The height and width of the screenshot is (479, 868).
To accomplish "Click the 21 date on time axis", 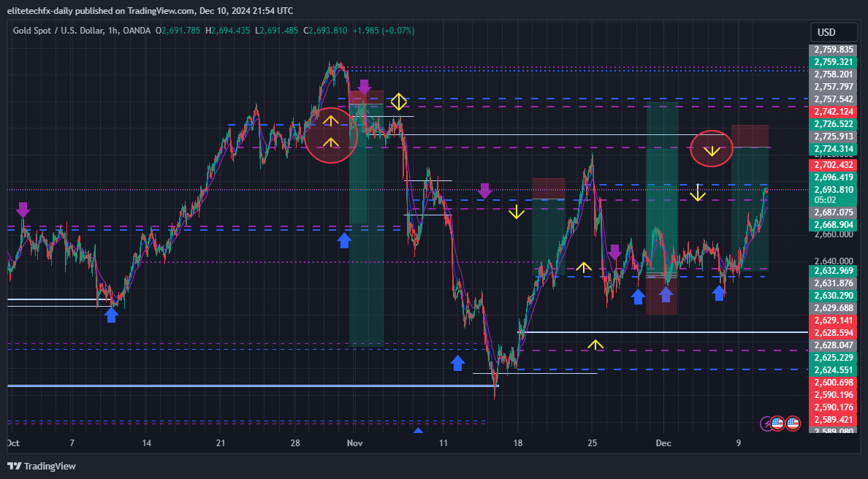I will pos(221,443).
